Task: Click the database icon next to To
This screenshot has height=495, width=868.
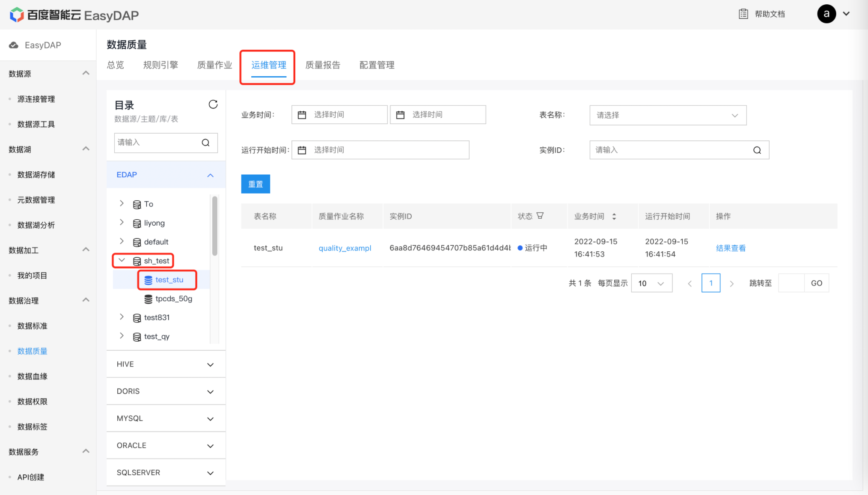Action: tap(137, 204)
